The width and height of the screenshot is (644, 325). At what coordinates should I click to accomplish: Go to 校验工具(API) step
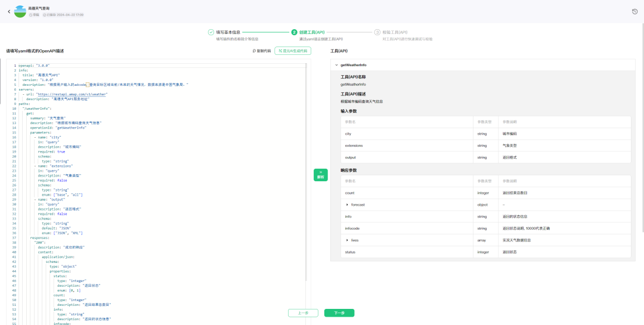pos(395,32)
